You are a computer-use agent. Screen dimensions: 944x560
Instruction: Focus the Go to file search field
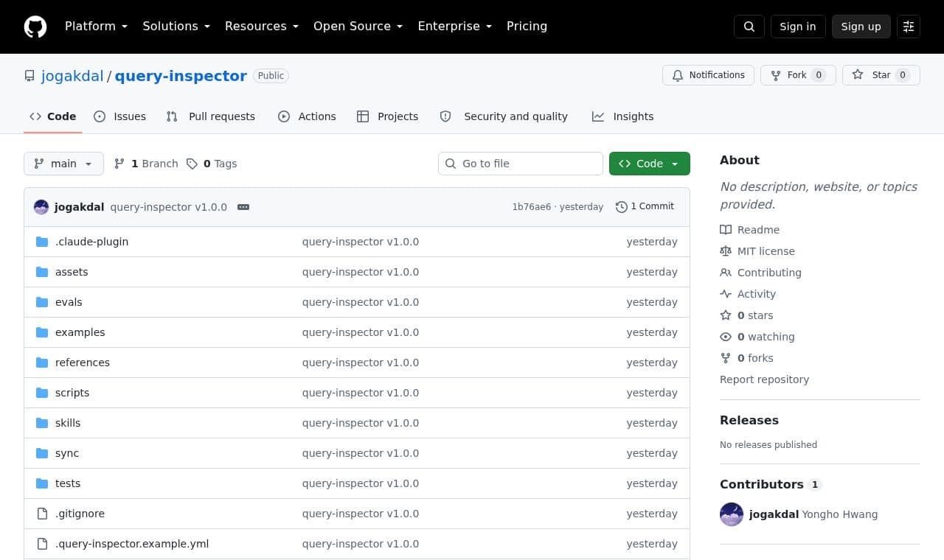click(x=521, y=164)
